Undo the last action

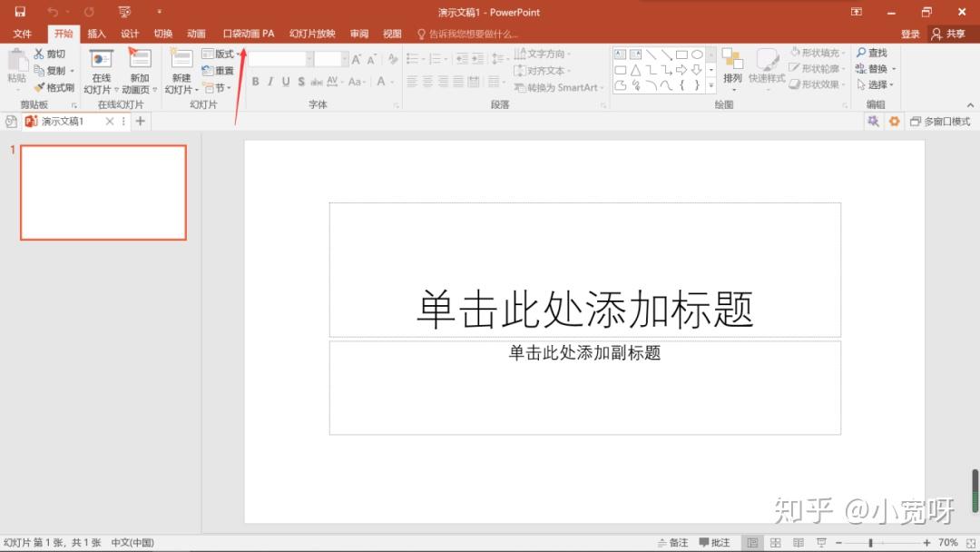pos(53,12)
